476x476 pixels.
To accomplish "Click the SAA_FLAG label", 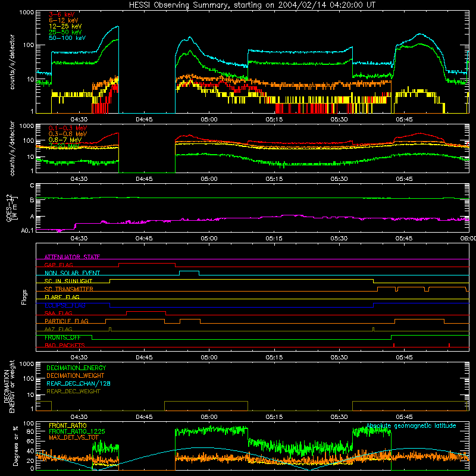I will point(58,313).
